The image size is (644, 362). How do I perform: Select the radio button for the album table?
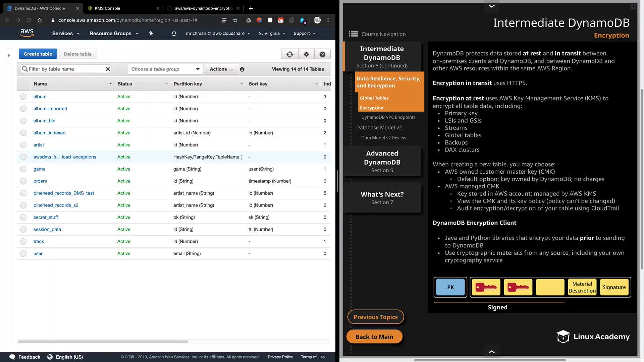(x=23, y=97)
